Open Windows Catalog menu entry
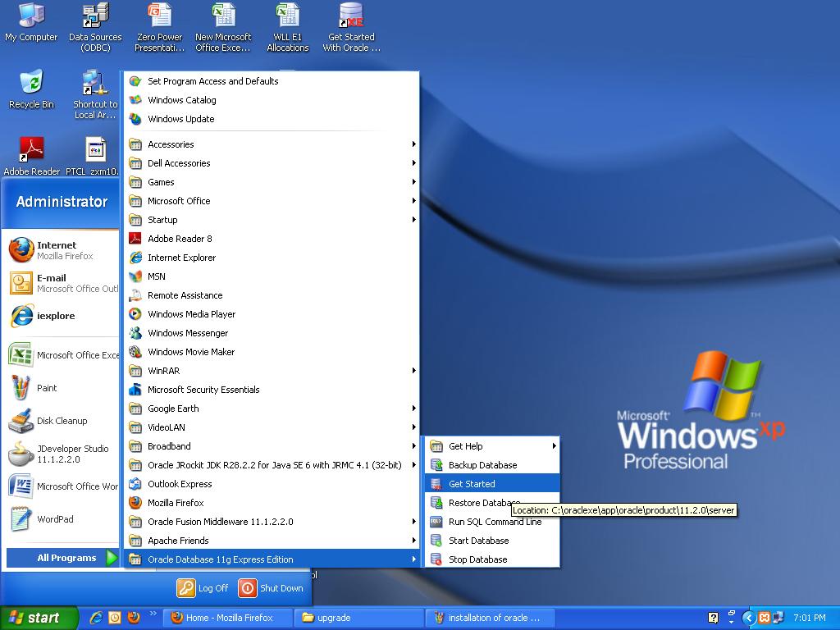Image resolution: width=840 pixels, height=630 pixels. click(x=272, y=99)
